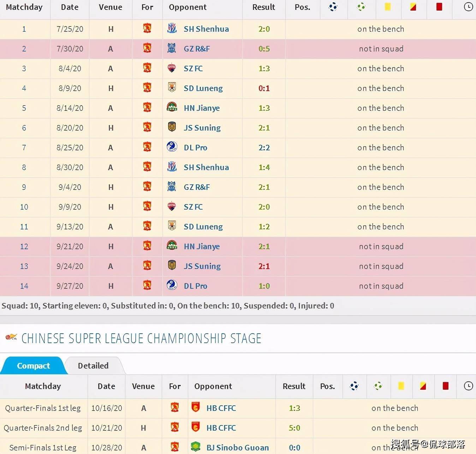The height and width of the screenshot is (454, 476).
Task: Select the Compact tab
Action: tap(33, 366)
